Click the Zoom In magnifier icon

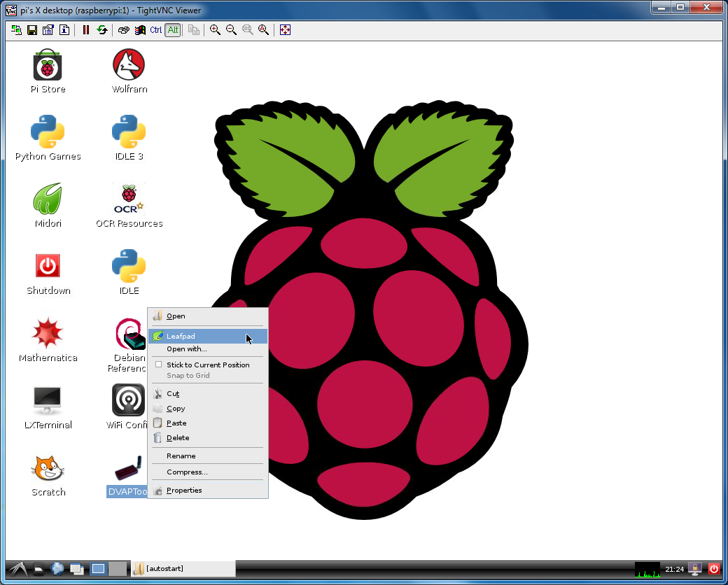click(x=215, y=30)
